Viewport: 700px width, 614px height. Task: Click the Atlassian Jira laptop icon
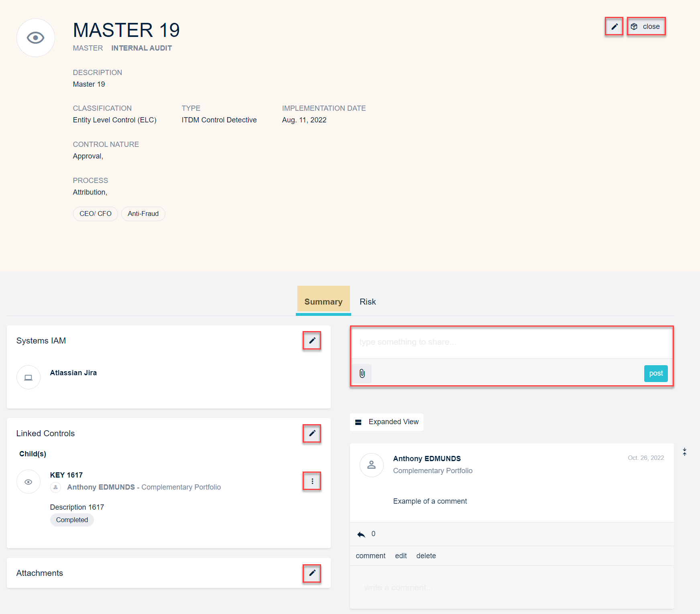pos(28,377)
